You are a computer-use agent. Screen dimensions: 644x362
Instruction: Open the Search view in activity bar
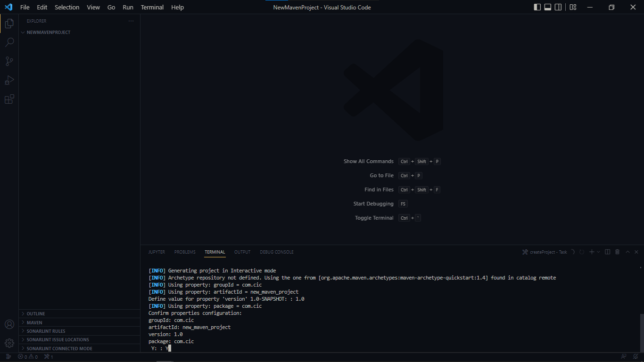[9, 42]
